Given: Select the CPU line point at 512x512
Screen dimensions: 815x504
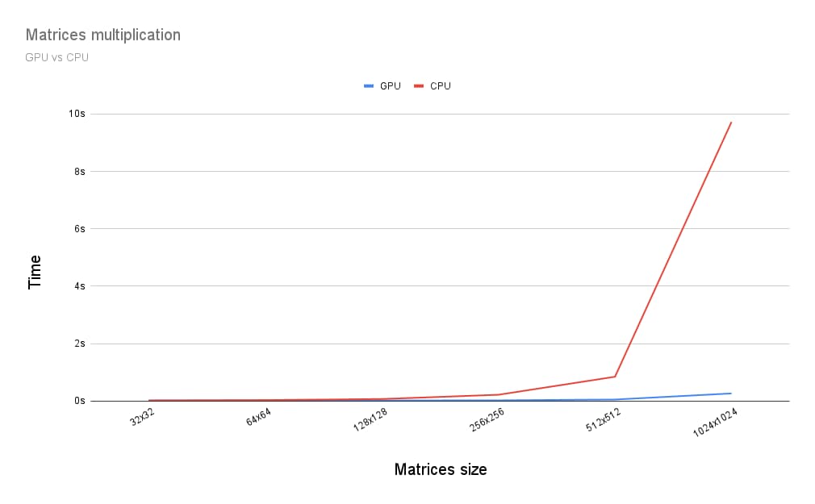Looking at the screenshot, I should (x=615, y=377).
